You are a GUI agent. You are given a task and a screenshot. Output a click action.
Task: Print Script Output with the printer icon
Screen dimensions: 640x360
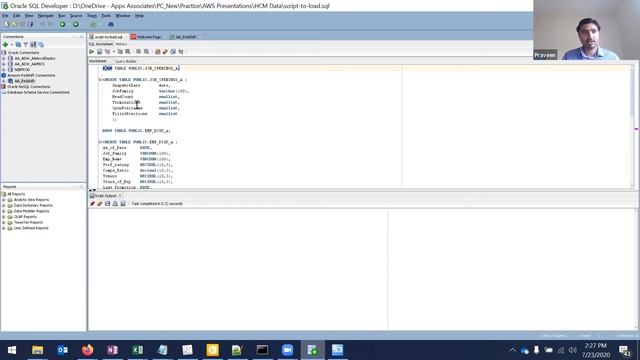tap(115, 204)
